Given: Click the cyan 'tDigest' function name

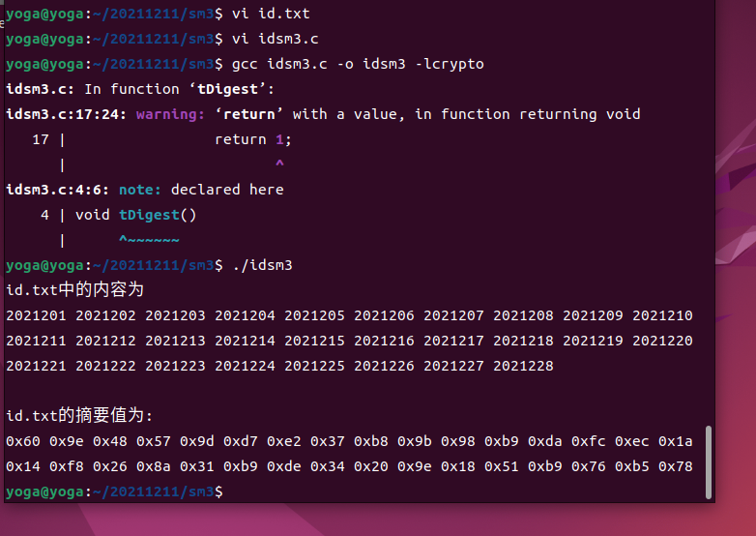Looking at the screenshot, I should (x=149, y=215).
